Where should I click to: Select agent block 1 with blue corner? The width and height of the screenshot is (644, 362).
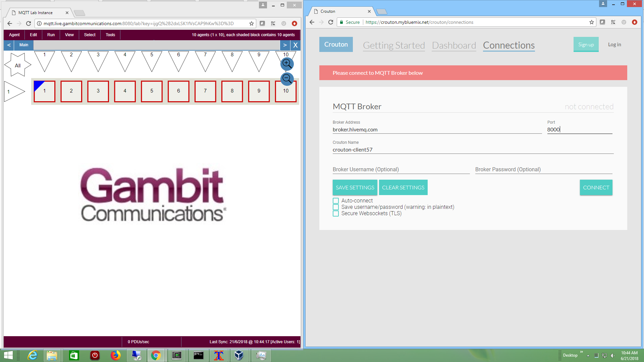pos(44,91)
